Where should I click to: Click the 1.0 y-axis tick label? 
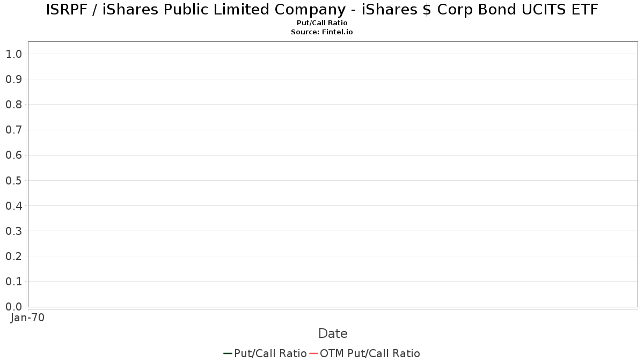(13, 54)
